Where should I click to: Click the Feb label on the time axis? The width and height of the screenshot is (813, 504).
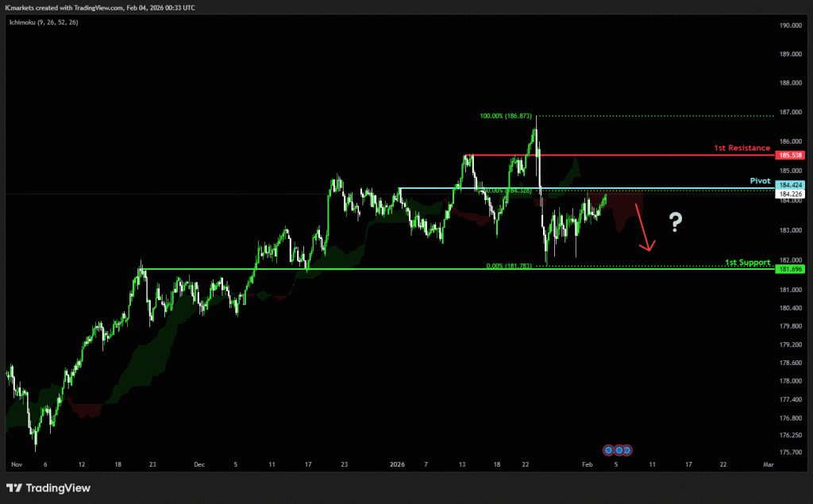tap(585, 462)
